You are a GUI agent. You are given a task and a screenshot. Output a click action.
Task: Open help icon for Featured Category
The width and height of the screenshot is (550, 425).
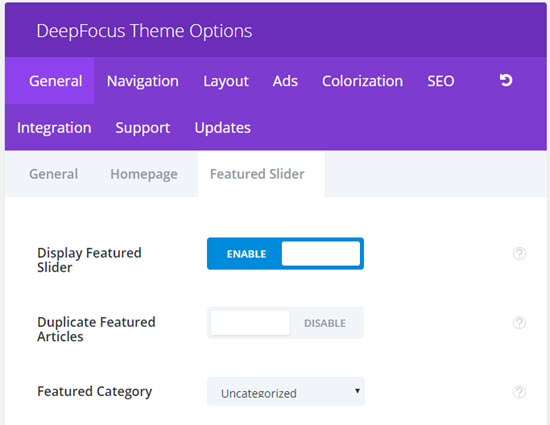[519, 392]
